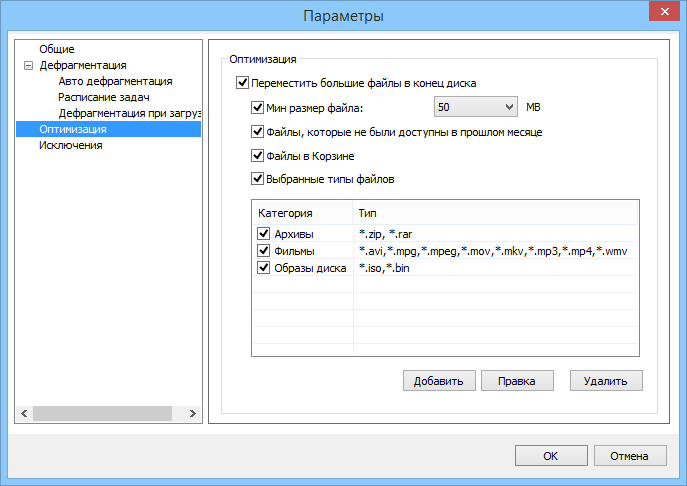687x486 pixels.
Task: Select the Фильмы row label
Action: 294,251
